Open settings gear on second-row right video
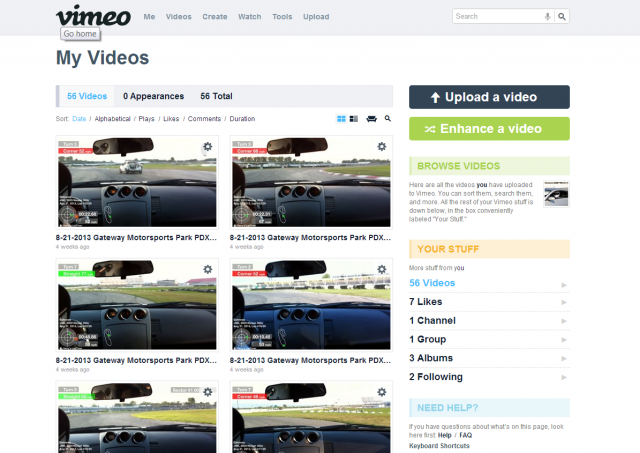This screenshot has width=640, height=453. coord(382,269)
